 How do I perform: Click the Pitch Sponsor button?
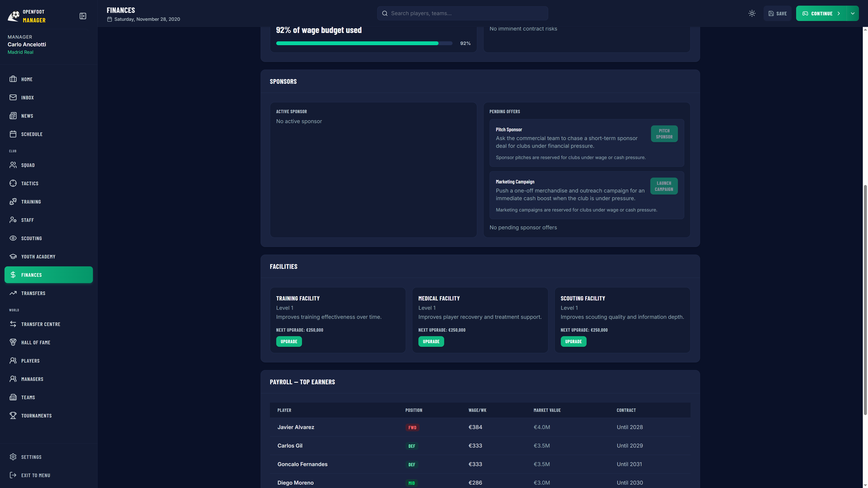664,134
